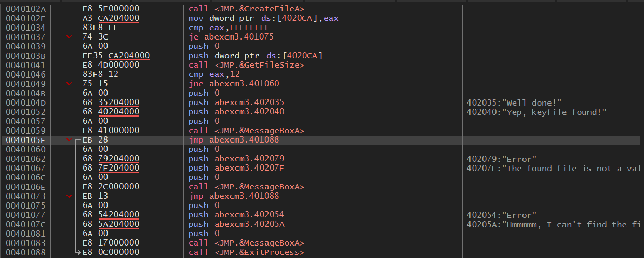
Task: Select opcode bytes 83F8 12
Action: click(x=100, y=74)
